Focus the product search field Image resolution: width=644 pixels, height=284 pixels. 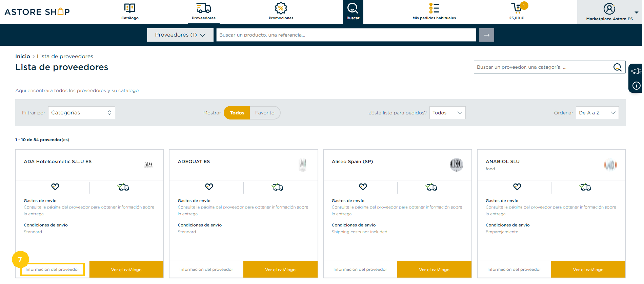click(346, 35)
